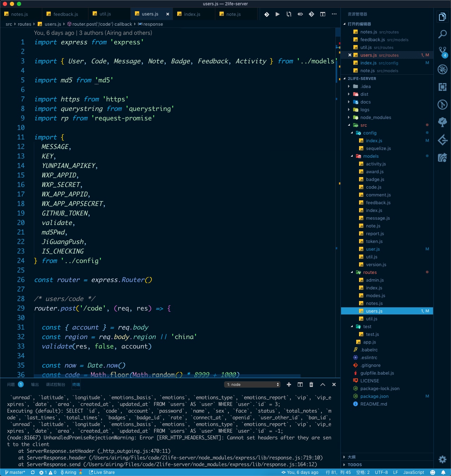The height and width of the screenshot is (476, 451).
Task: Maximize terminal panel with the chevron-up
Action: point(322,384)
